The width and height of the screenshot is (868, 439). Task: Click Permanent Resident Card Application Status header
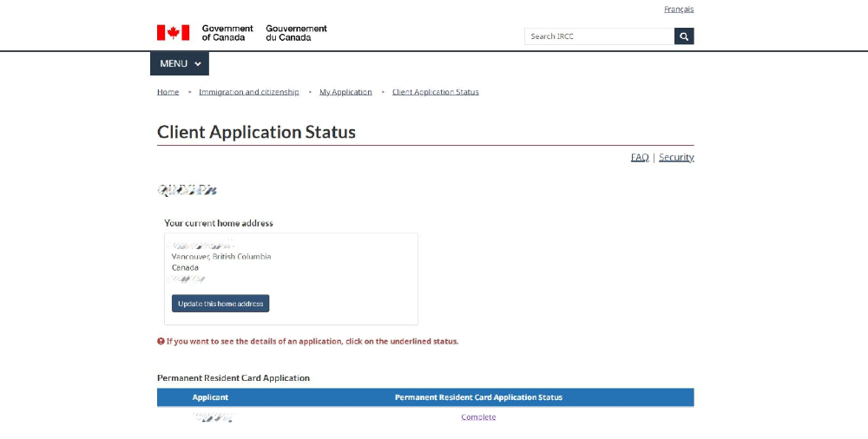coord(478,397)
